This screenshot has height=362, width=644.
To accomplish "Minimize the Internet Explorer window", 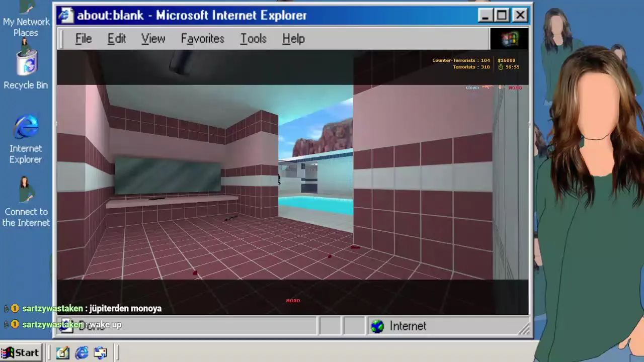I will pyautogui.click(x=485, y=16).
